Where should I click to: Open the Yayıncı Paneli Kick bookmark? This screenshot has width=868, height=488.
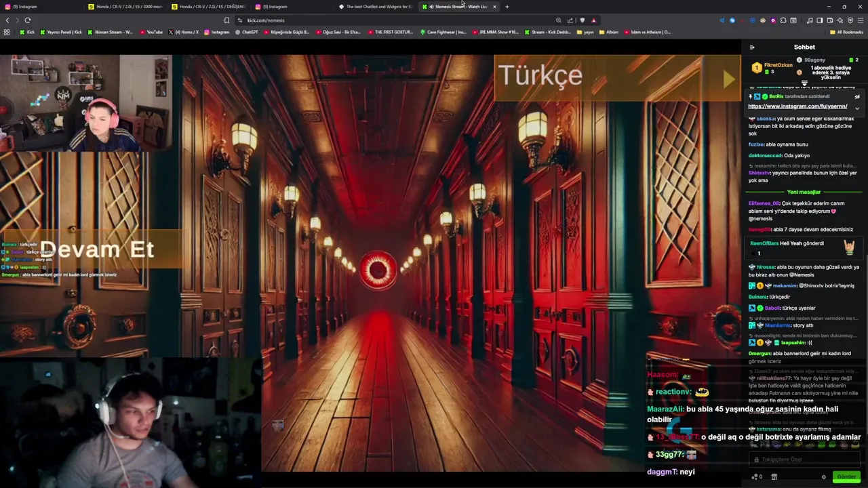pyautogui.click(x=61, y=32)
